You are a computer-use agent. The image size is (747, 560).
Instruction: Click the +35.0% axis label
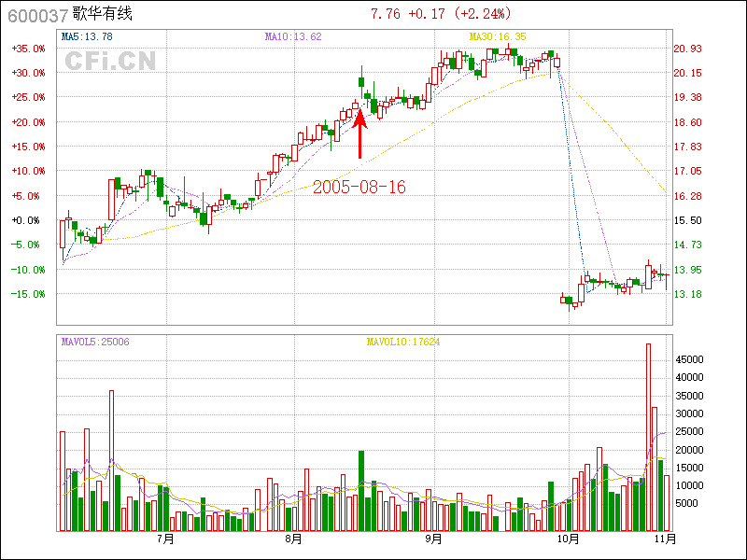[x=28, y=49]
